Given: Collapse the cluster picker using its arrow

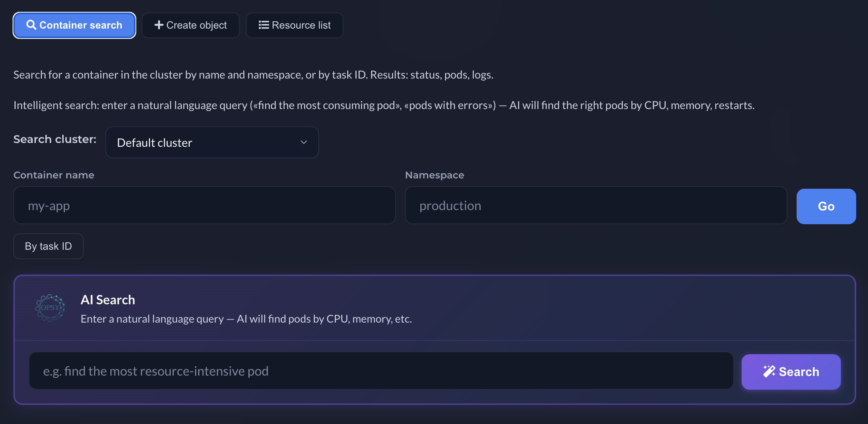Looking at the screenshot, I should coord(303,142).
